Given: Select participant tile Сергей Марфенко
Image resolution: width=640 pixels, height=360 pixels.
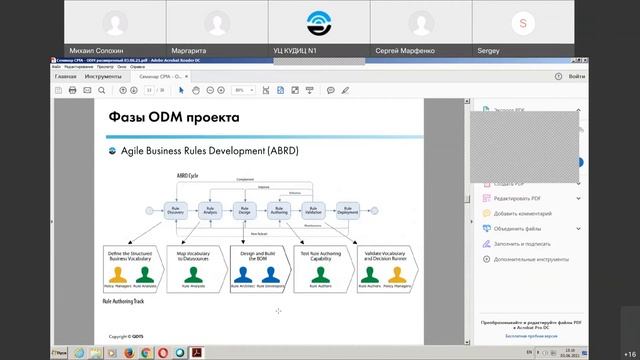Looking at the screenshot, I should [421, 28].
